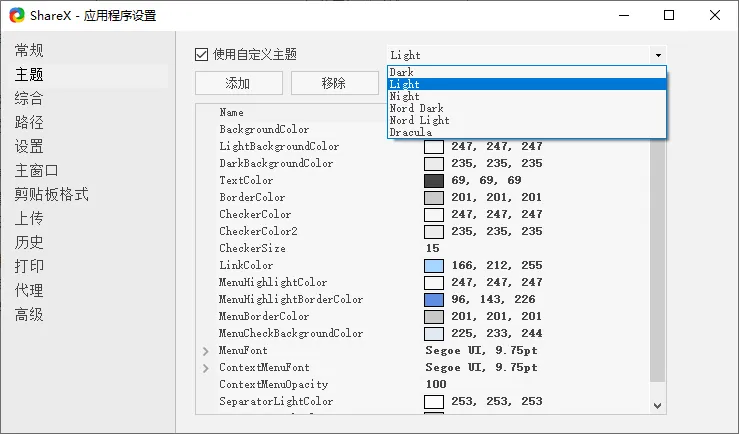Click the property grid scroll down arrow
This screenshot has width=739, height=434.
tap(658, 406)
